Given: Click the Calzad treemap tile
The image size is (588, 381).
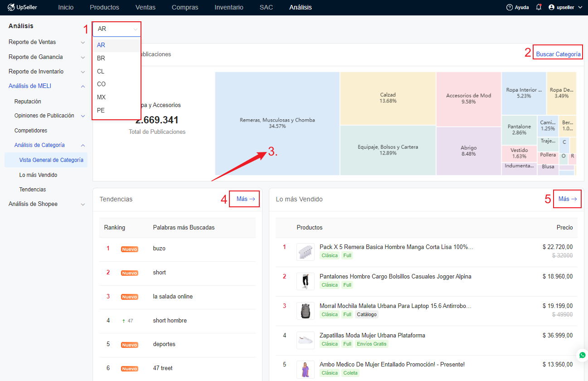Looking at the screenshot, I should pos(388,98).
